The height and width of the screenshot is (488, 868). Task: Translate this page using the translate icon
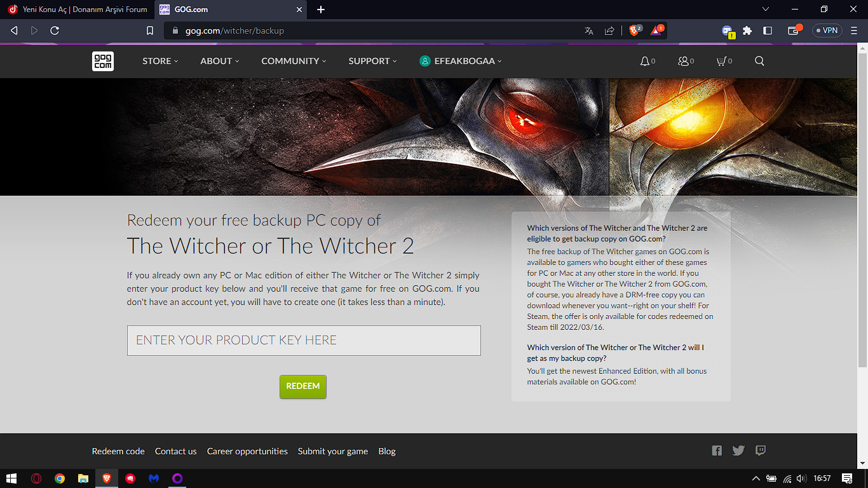click(x=589, y=30)
